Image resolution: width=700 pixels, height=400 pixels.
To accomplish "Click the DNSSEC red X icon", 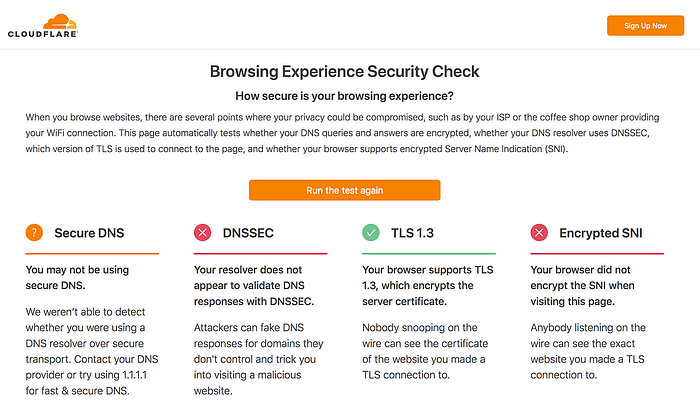I will pyautogui.click(x=203, y=233).
